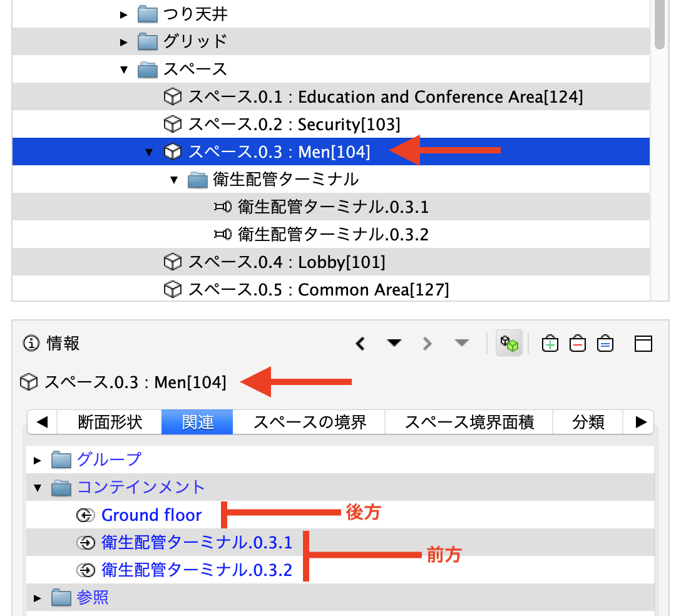
Task: Click the remove from basket minus icon
Action: point(578,343)
